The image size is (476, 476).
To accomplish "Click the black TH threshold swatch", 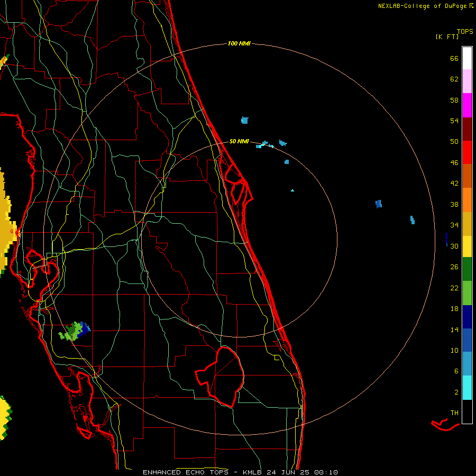I will [x=467, y=411].
